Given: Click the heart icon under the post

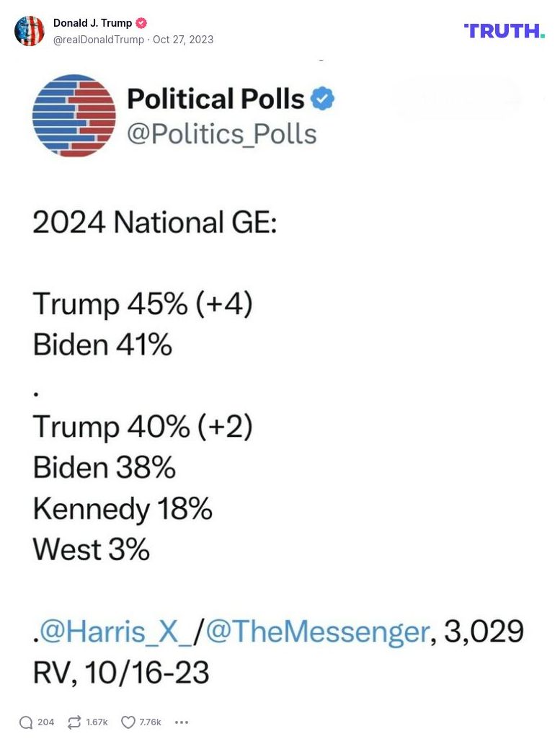Looking at the screenshot, I should pyautogui.click(x=128, y=722).
